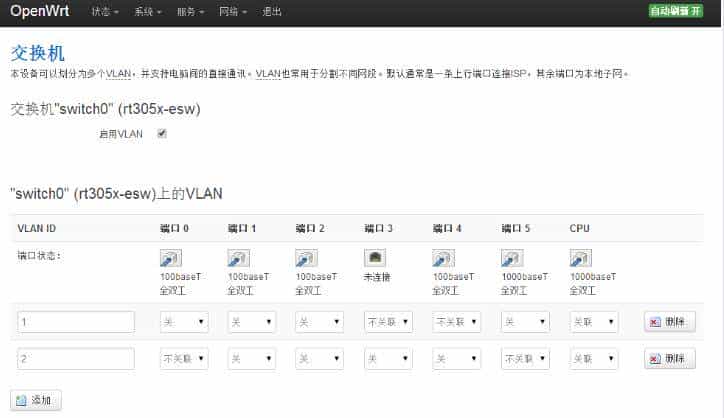Click 退出 to log out
724x418 pixels.
coord(272,12)
